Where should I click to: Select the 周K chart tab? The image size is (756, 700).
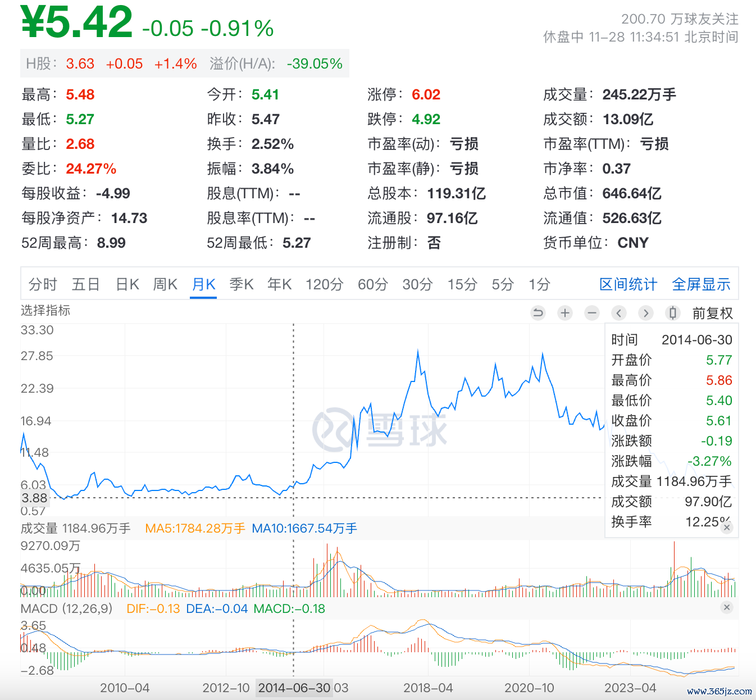[x=165, y=285]
